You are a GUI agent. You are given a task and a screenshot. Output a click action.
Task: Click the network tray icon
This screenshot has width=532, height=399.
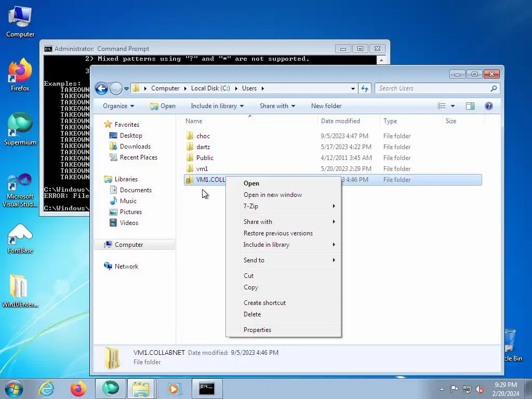[x=467, y=389]
